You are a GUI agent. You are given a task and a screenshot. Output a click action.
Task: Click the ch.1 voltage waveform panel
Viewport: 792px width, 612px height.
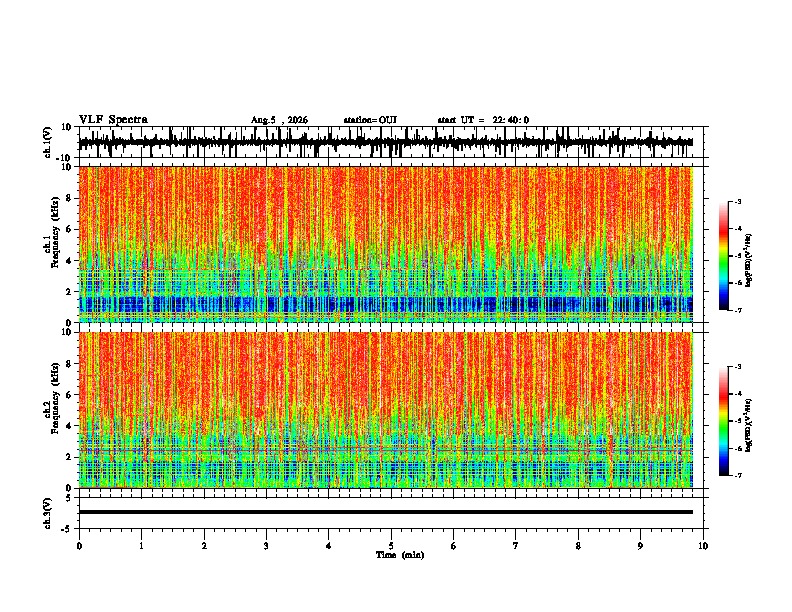click(x=390, y=142)
